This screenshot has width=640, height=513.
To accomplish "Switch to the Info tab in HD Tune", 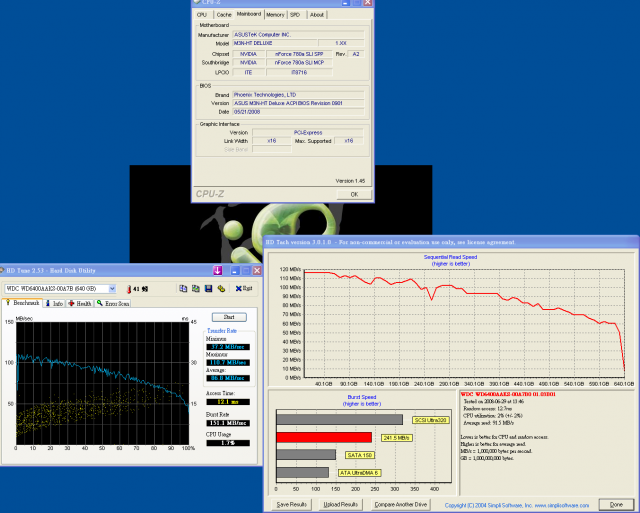I will tap(54, 304).
